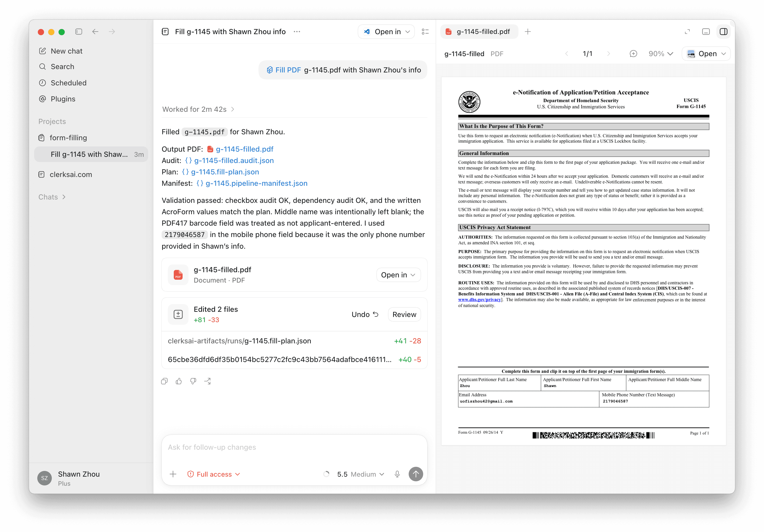
Task: Add an attachment with plus icon
Action: click(x=173, y=474)
